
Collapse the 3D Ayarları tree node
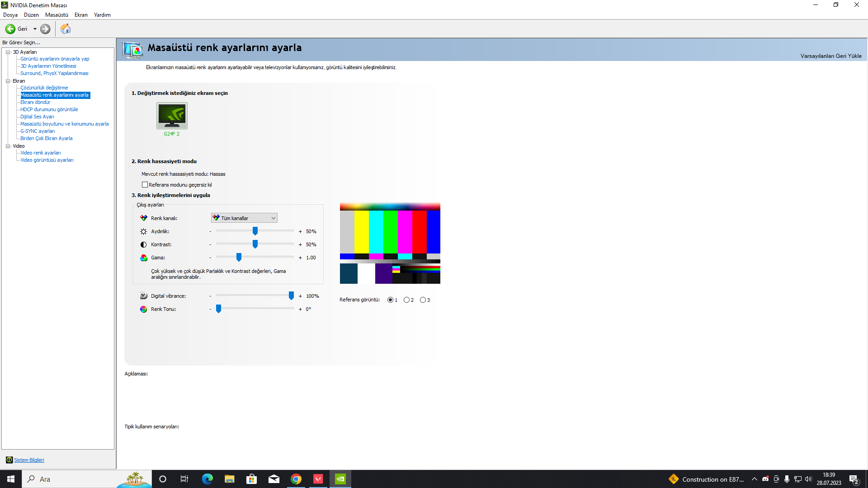8,52
